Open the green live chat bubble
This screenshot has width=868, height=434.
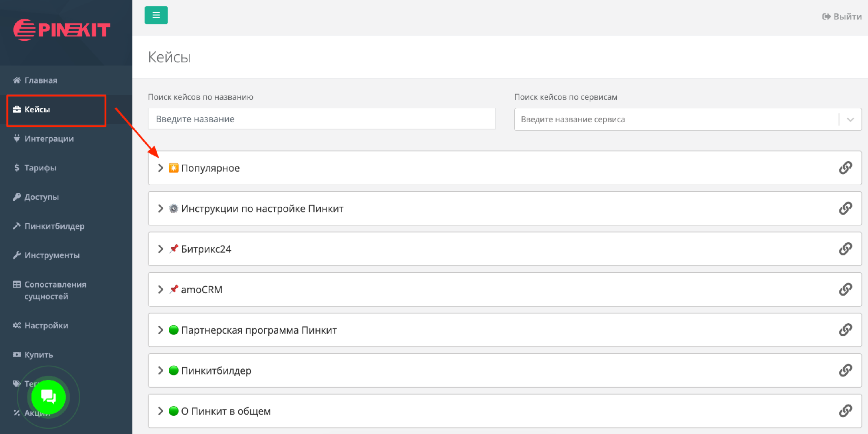(48, 397)
